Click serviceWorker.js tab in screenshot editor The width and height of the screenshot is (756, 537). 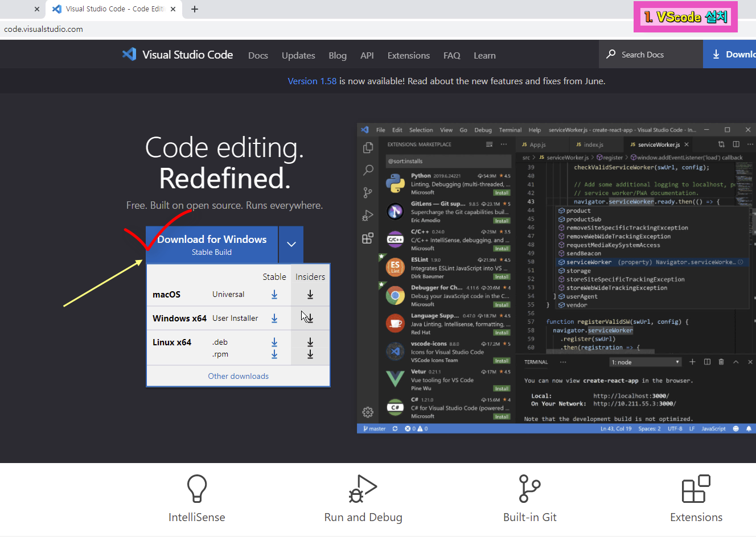click(x=659, y=144)
